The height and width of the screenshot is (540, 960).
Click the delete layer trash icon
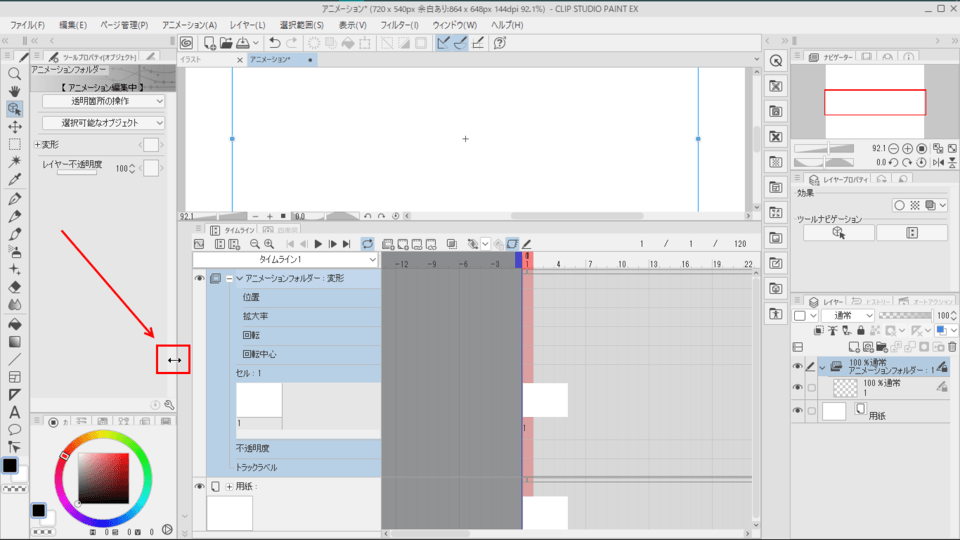[952, 347]
